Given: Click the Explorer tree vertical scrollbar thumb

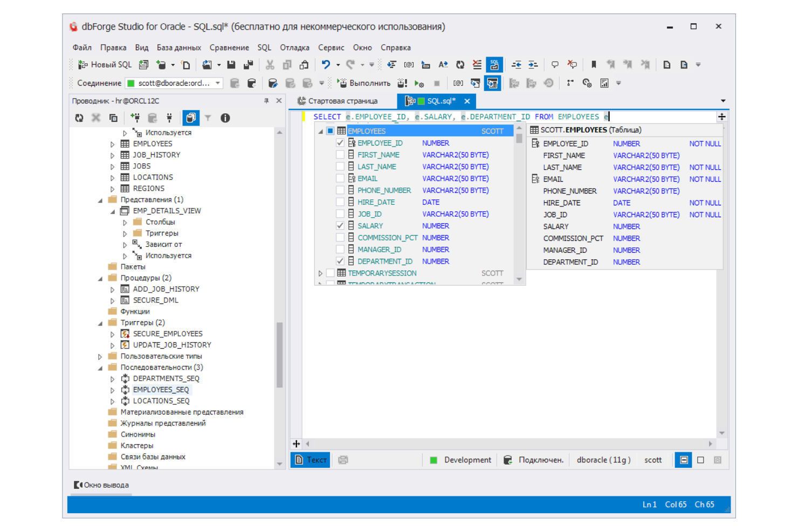Looking at the screenshot, I should (279, 355).
